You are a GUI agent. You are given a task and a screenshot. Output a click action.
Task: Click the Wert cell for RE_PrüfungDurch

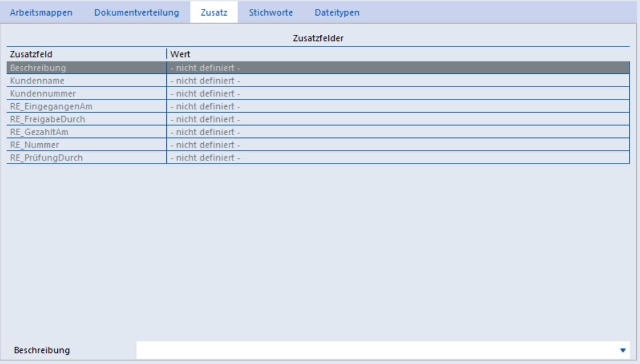[x=398, y=158]
